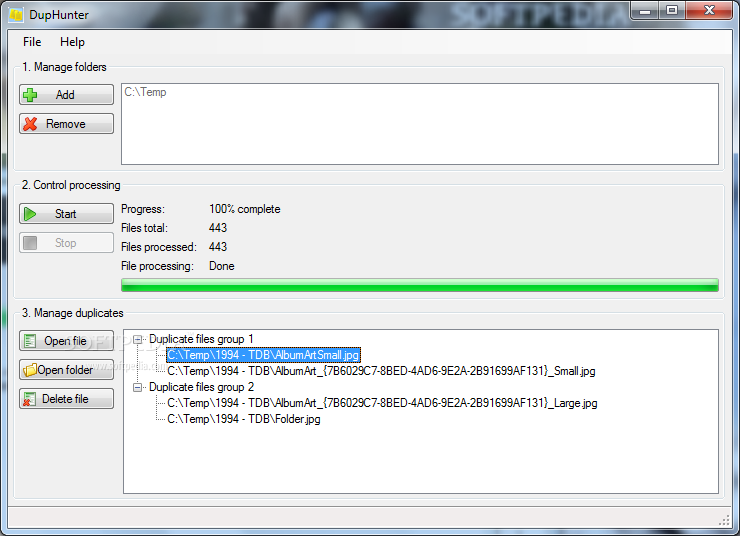This screenshot has height=536, width=740.
Task: Select the Duplicate files group 1 node
Action: [x=201, y=339]
